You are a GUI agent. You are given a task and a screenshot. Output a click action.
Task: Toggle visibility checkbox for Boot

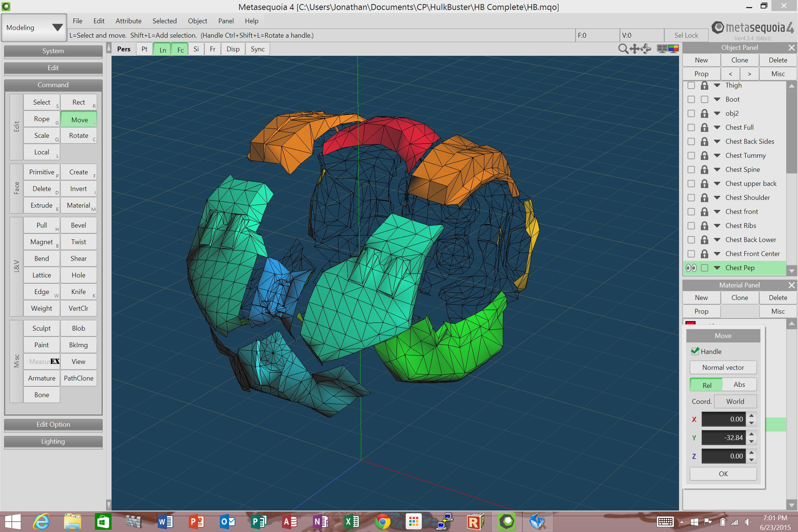[691, 99]
